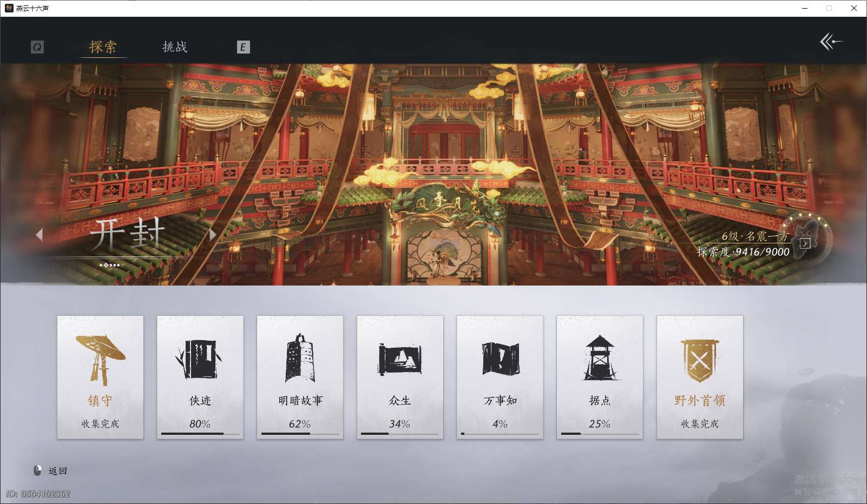Collapse the panel with the double-arrow chevron
867x504 pixels.
[831, 42]
